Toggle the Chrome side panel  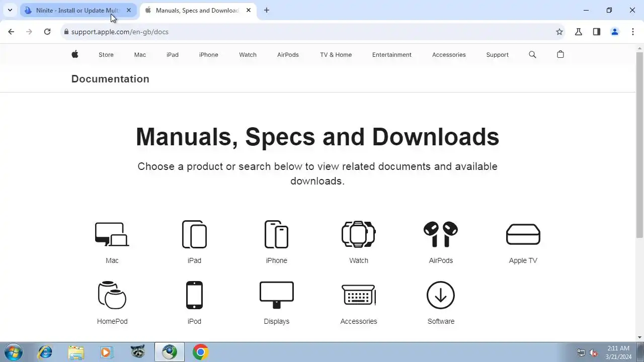(597, 32)
